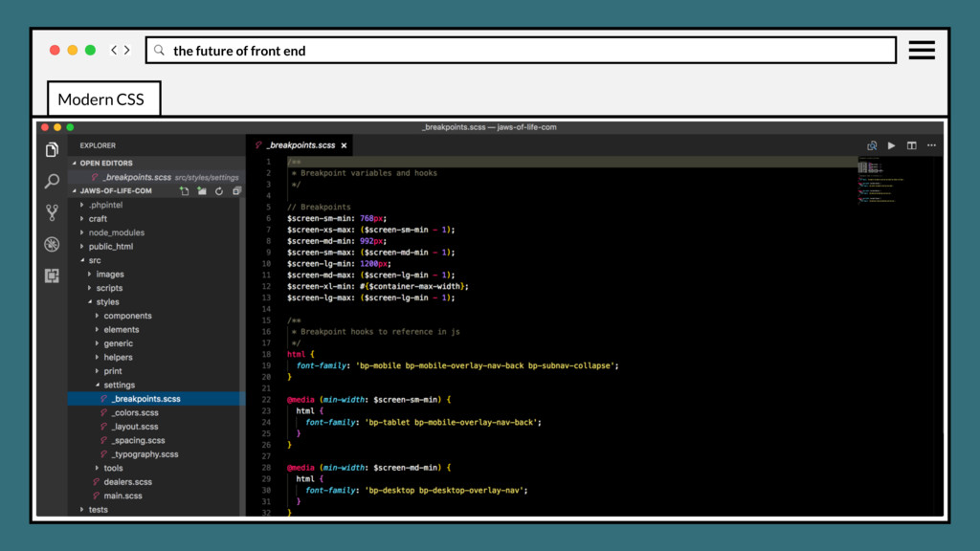Refresh the explorer file tree
Image resolution: width=980 pixels, height=551 pixels.
pos(219,191)
